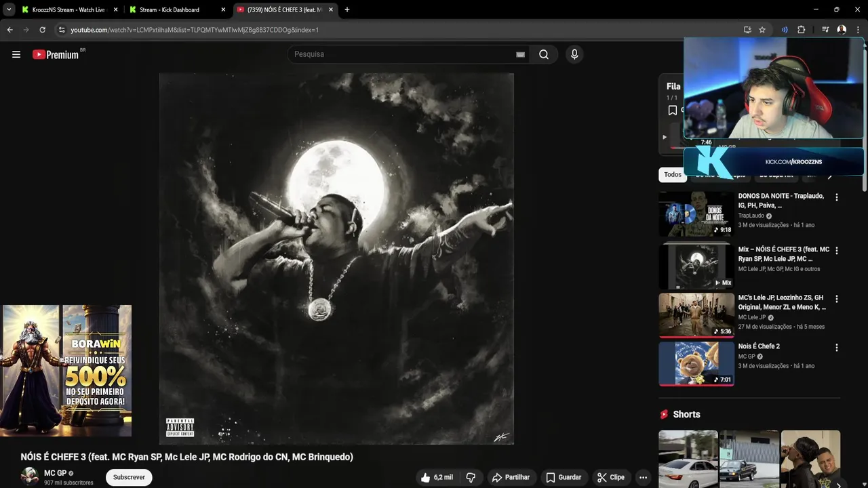Open DONOS DA NOITE video thumbnail
The image size is (868, 488).
(x=696, y=214)
